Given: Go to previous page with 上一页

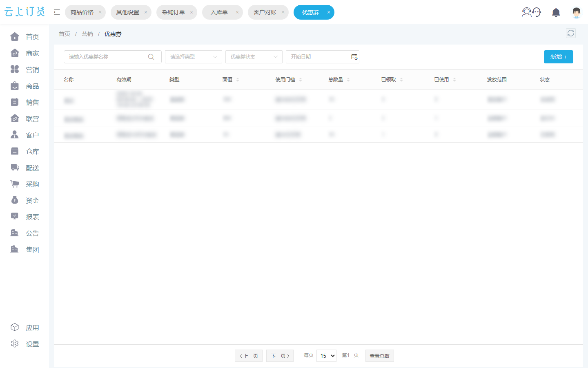Looking at the screenshot, I should [x=249, y=356].
